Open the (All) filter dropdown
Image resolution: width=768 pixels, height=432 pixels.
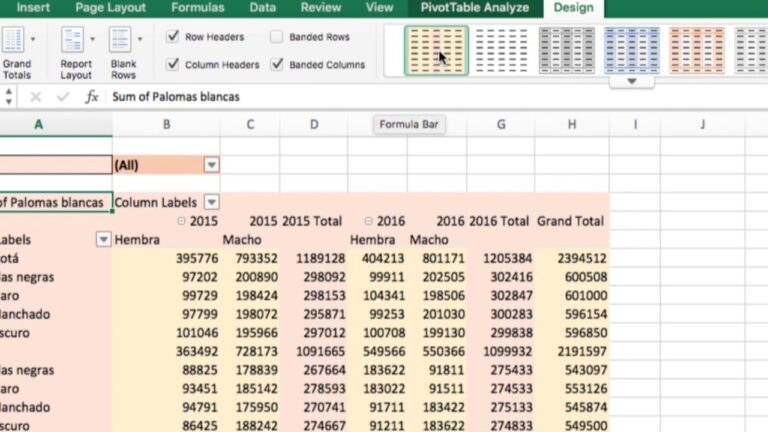(x=212, y=165)
